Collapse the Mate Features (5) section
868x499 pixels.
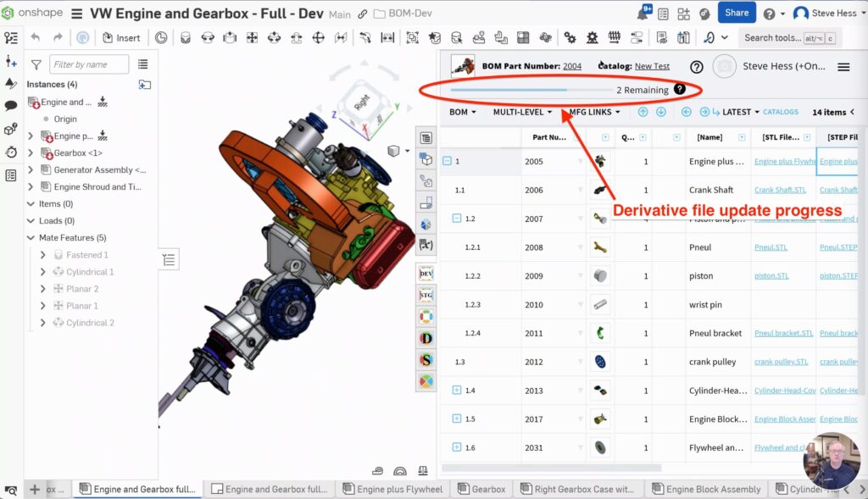coord(31,238)
